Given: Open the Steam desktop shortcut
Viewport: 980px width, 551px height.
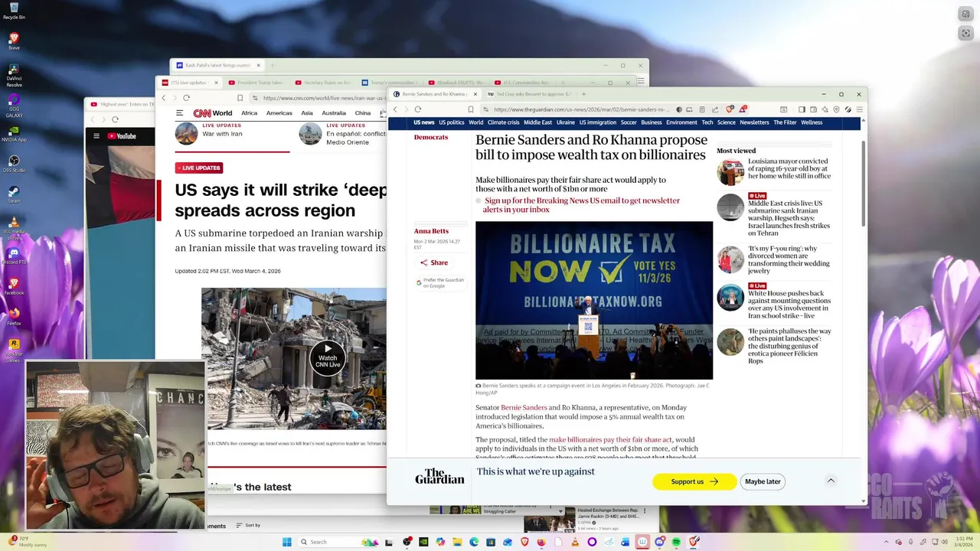Looking at the screenshot, I should click(14, 194).
